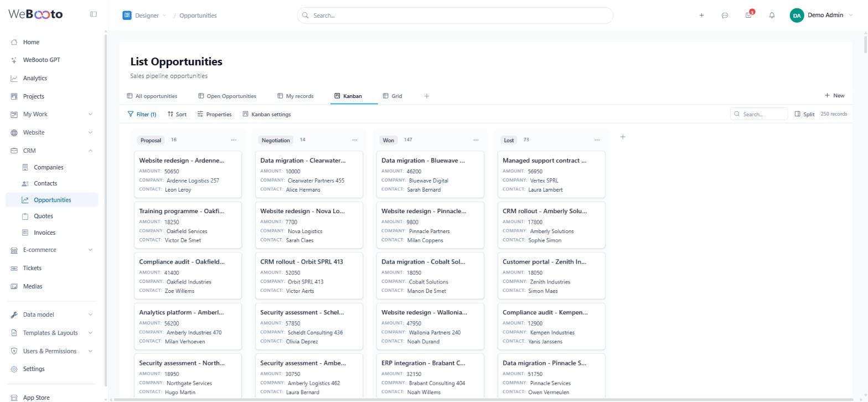
Task: Click the Designer app icon in the breadcrumb
Action: pyautogui.click(x=127, y=16)
